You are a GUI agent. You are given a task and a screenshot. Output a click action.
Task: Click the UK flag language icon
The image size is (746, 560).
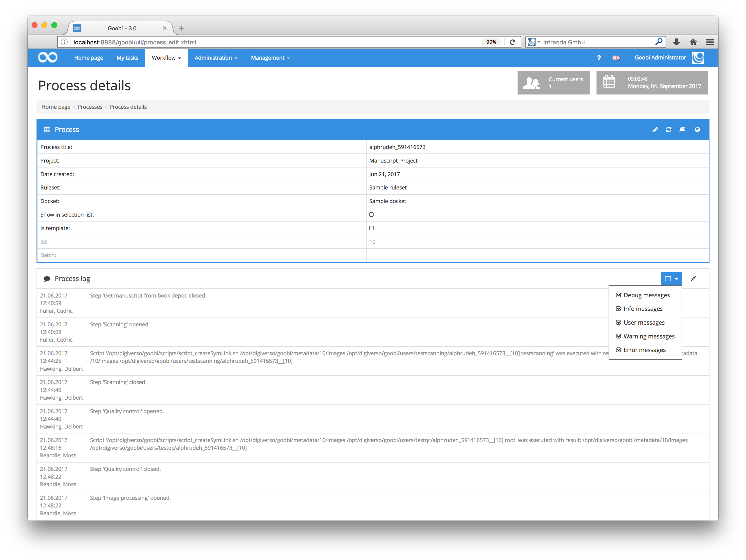[x=616, y=58]
